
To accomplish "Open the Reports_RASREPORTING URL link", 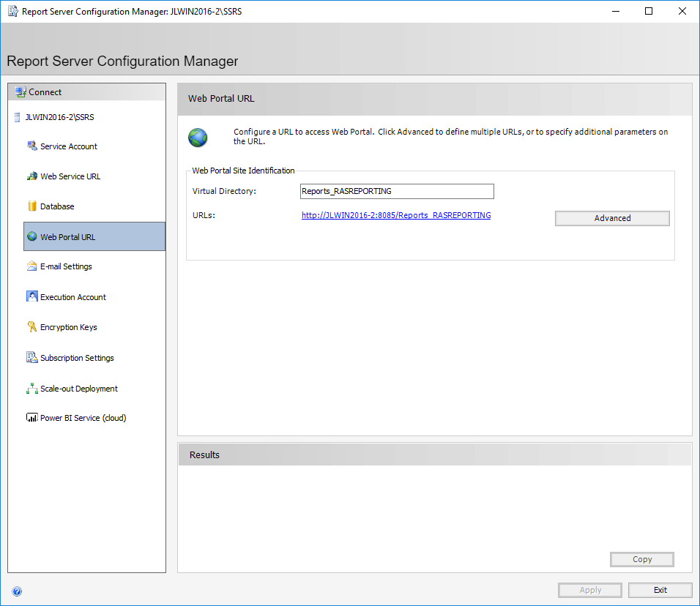I will (396, 215).
